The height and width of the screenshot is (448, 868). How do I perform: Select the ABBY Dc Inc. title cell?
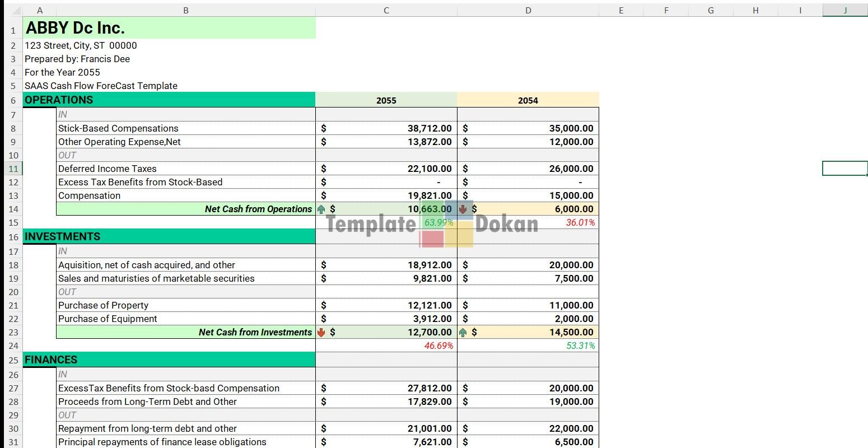pyautogui.click(x=169, y=27)
